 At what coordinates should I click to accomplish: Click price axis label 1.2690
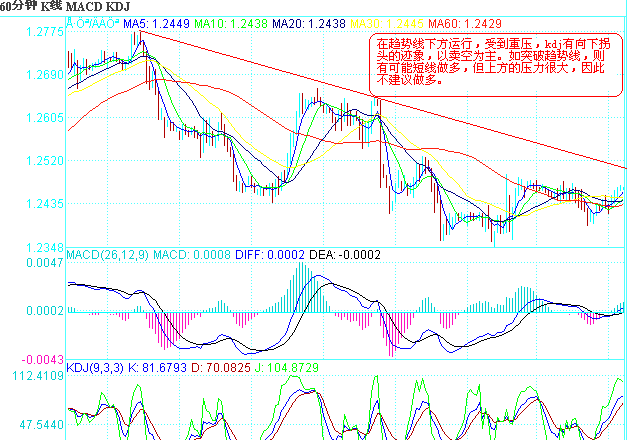(45, 75)
